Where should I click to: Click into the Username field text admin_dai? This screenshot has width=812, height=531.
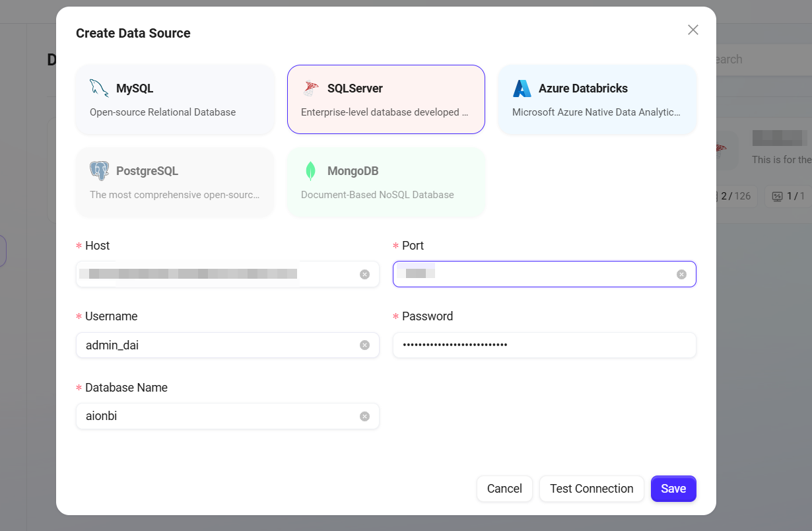click(x=112, y=345)
